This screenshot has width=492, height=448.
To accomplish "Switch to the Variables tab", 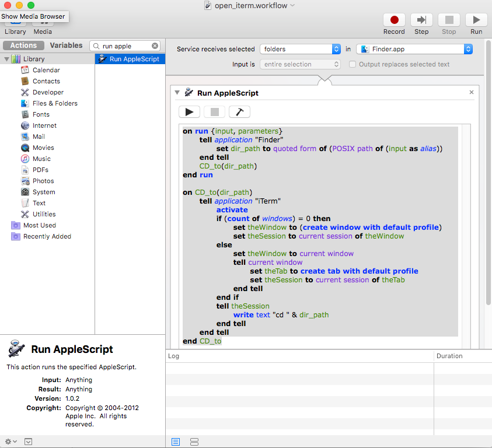I will 66,45.
